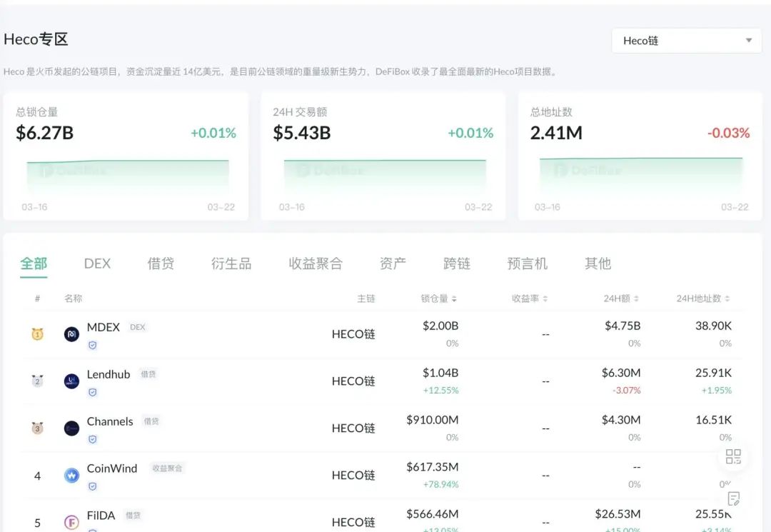Click Lendhub's locked value "$1.04B"
771x532 pixels.
(x=440, y=373)
